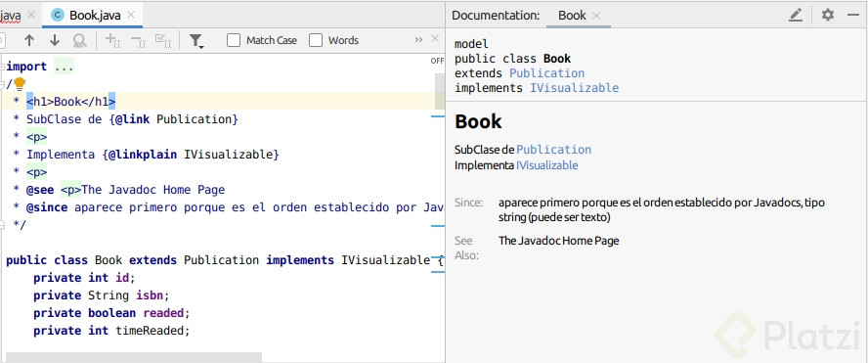The width and height of the screenshot is (868, 363).
Task: Enable the Words checkbox
Action: click(x=316, y=40)
